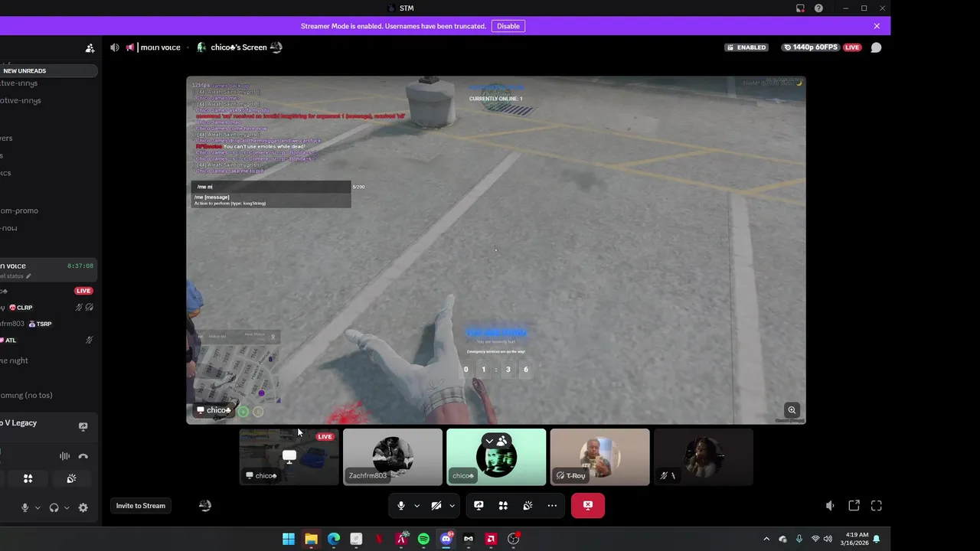Open Discord taskbar icon
This screenshot has height=551, width=980.
pyautogui.click(x=446, y=539)
